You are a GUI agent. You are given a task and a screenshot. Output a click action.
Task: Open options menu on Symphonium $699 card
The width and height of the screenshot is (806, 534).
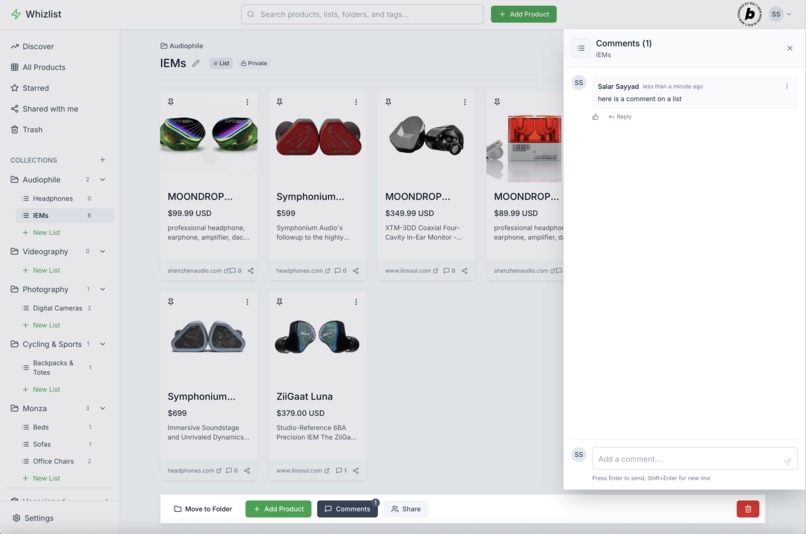(247, 302)
